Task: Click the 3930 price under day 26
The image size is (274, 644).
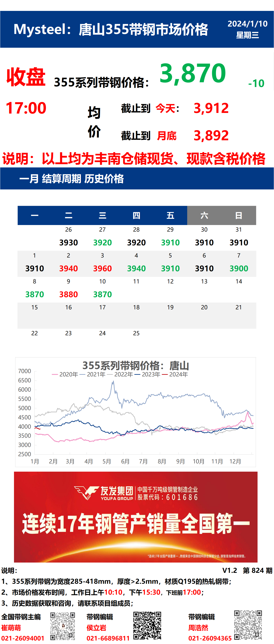Action: 68,243
